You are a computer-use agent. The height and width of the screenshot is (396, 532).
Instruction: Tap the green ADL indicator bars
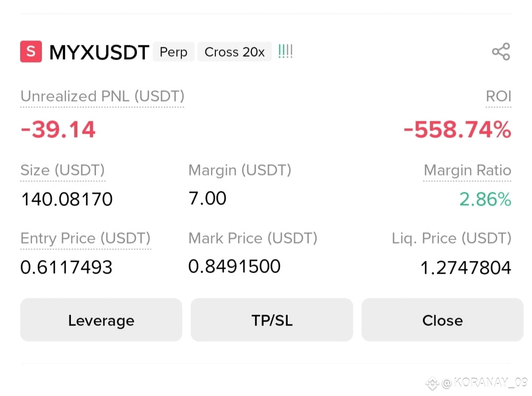pos(285,51)
